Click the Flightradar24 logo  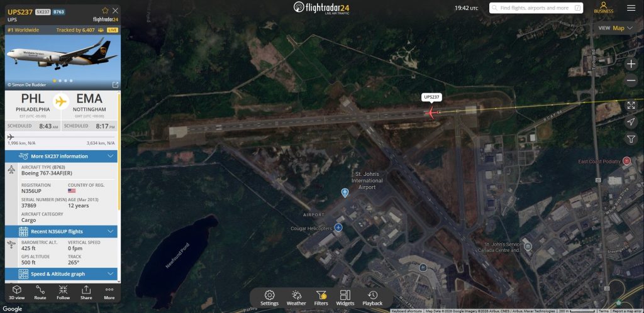click(321, 8)
